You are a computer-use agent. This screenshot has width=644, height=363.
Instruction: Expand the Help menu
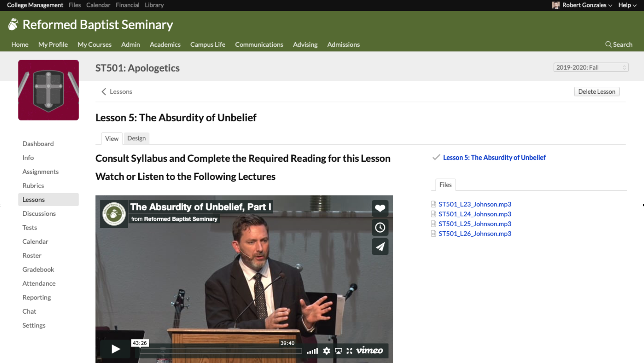coord(627,5)
